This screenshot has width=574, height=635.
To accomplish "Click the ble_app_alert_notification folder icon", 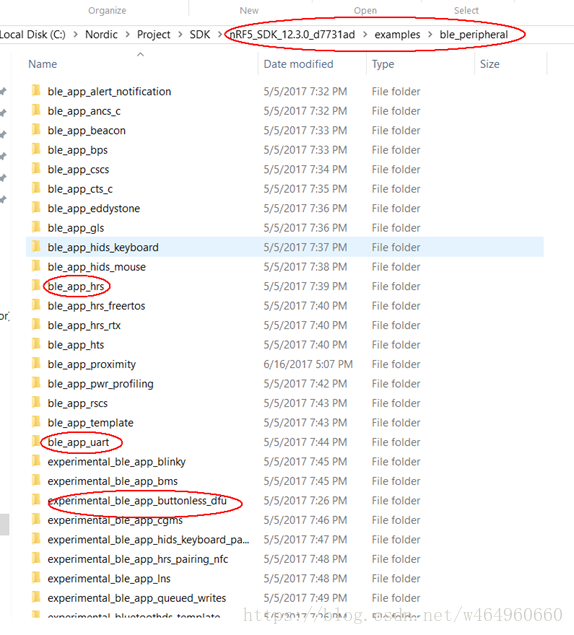I will pyautogui.click(x=36, y=91).
